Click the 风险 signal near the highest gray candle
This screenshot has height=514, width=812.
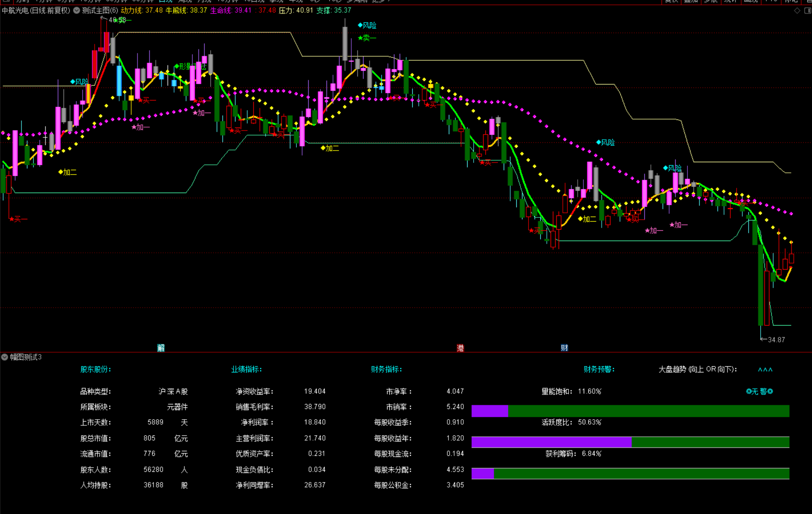point(367,26)
